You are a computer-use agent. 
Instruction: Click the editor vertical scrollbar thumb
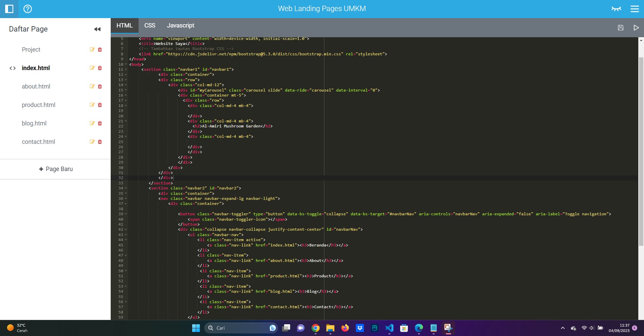pos(641,151)
